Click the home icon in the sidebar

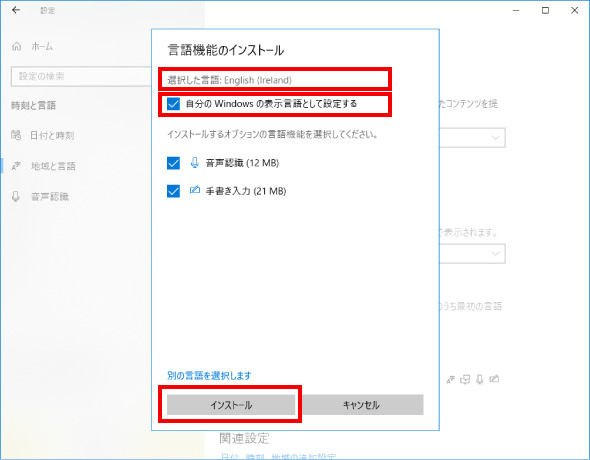coord(17,47)
